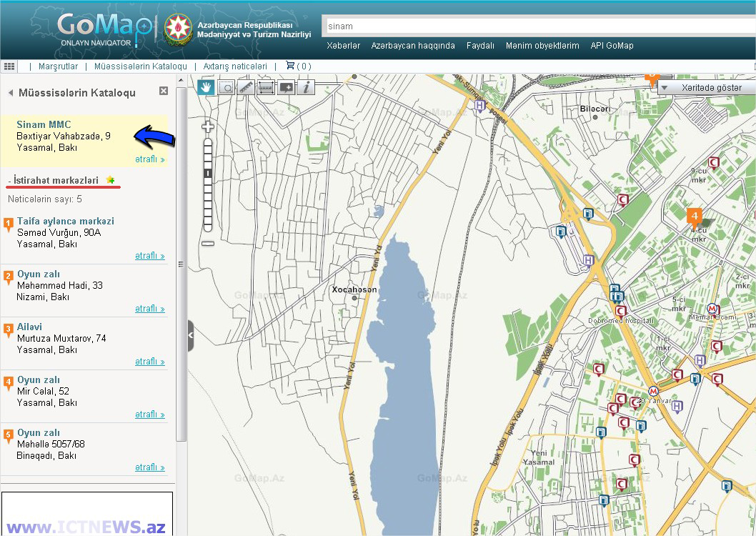Screen dimensions: 756x536
Task: Select the add comment map tool
Action: point(287,87)
